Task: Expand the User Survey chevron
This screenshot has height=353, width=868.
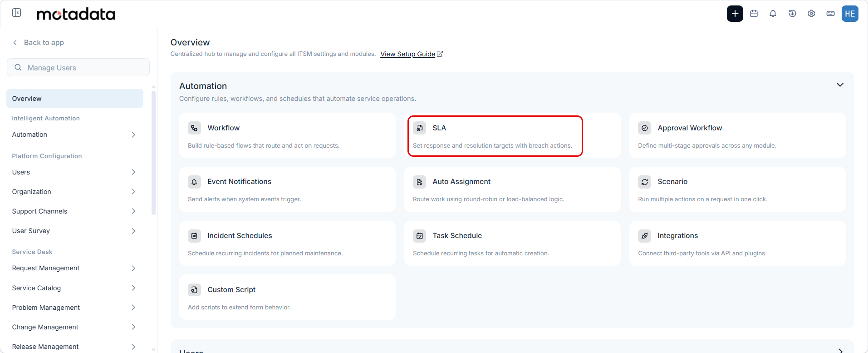Action: pyautogui.click(x=133, y=231)
